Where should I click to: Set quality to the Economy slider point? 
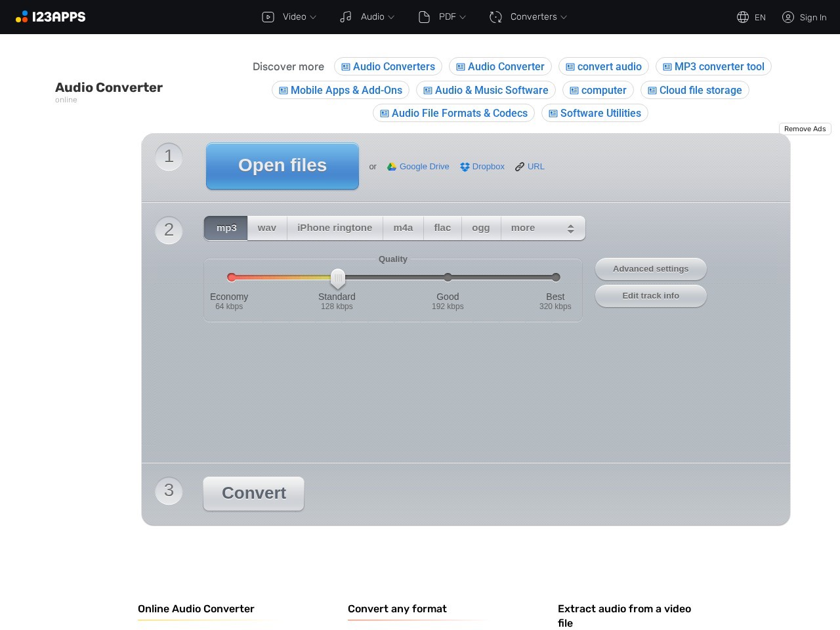(231, 278)
